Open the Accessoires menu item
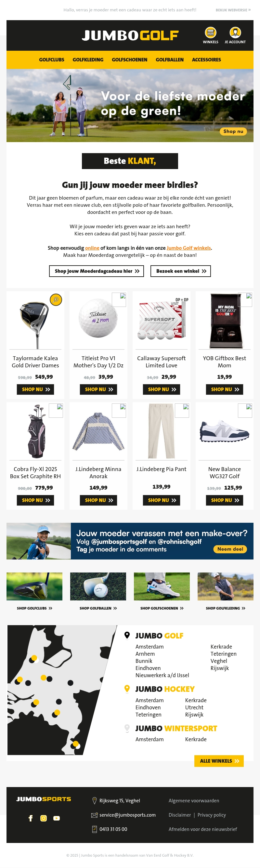The width and height of the screenshot is (260, 868). coord(206,59)
